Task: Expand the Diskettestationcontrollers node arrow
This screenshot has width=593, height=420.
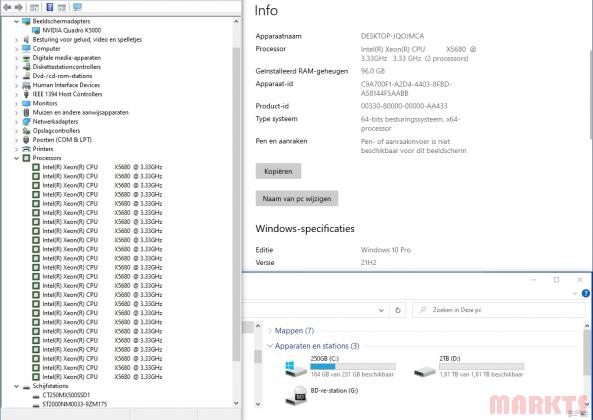Action: tap(16, 67)
